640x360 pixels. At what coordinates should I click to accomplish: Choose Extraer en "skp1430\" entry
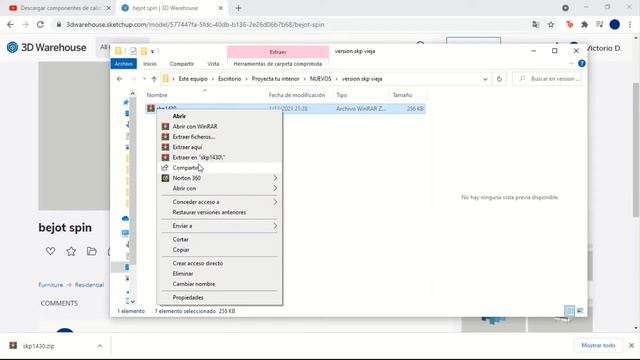(x=199, y=157)
